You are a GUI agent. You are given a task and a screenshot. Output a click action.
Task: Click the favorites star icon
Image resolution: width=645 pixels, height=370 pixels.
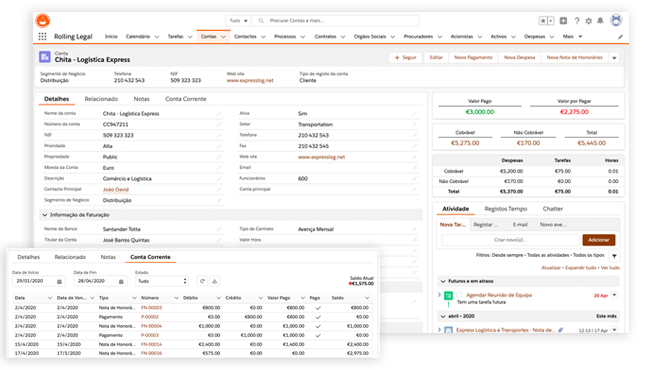(543, 21)
